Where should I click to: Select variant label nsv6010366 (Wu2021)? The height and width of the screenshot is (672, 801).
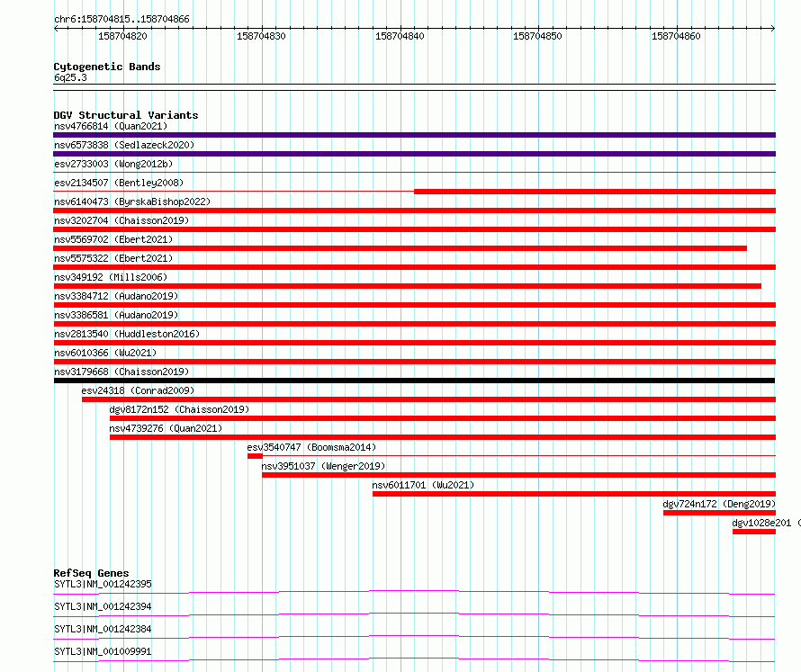105,353
